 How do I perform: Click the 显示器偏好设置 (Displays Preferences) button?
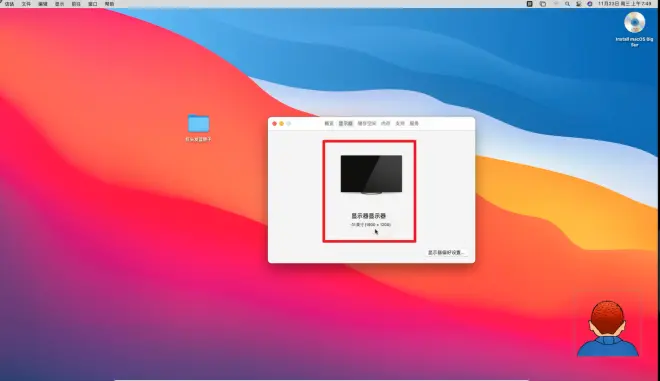coord(446,253)
